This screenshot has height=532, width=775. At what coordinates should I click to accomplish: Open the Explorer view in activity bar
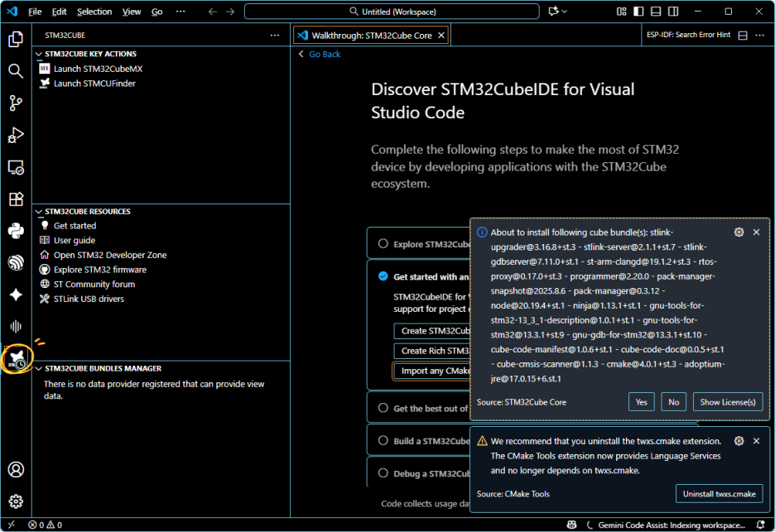(x=16, y=39)
